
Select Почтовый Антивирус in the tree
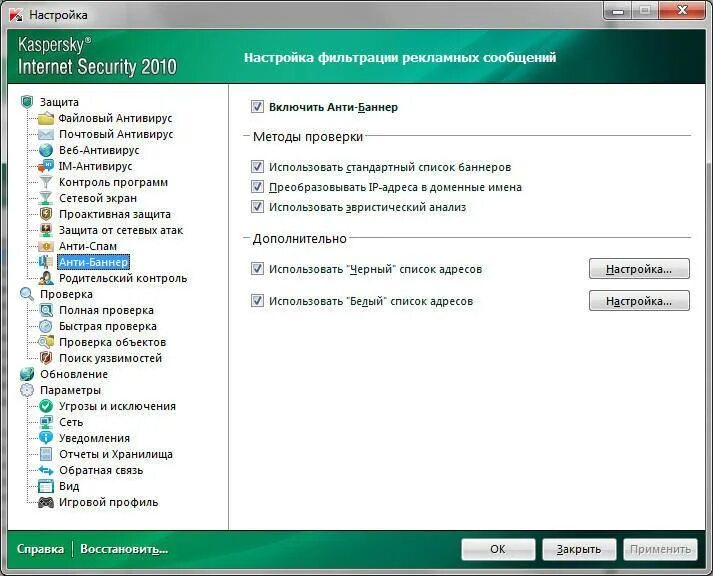coord(116,134)
